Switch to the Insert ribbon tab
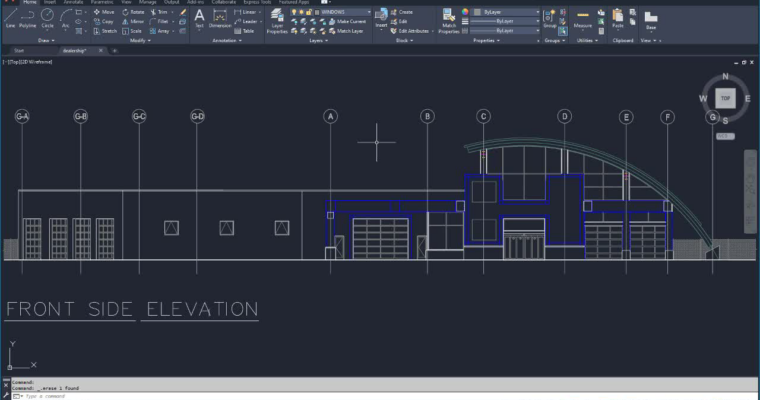Screen dimensions: 760x400 pos(50,2)
